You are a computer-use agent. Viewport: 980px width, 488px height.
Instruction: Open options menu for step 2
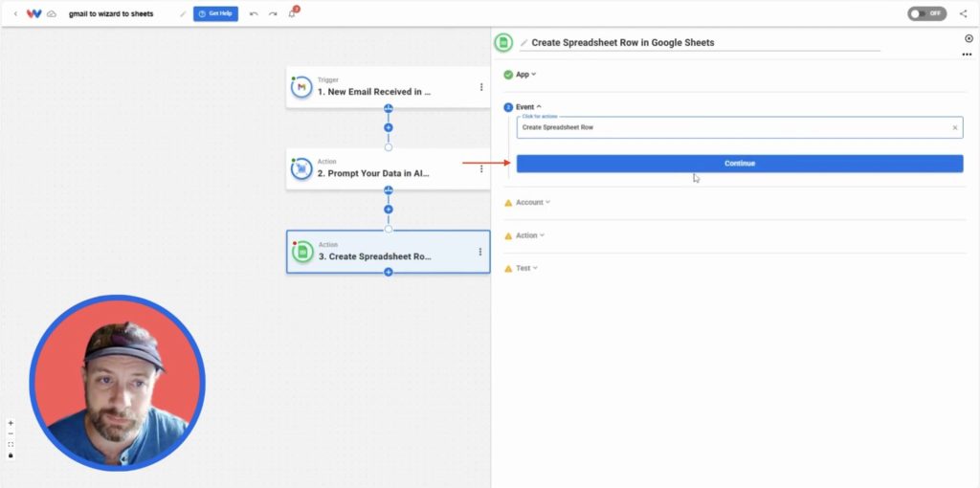(x=481, y=168)
